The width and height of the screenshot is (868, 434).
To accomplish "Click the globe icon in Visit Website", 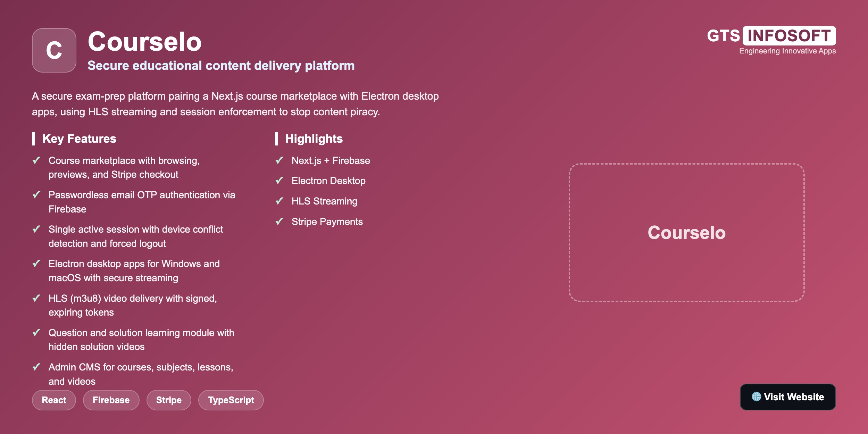I will coord(757,397).
